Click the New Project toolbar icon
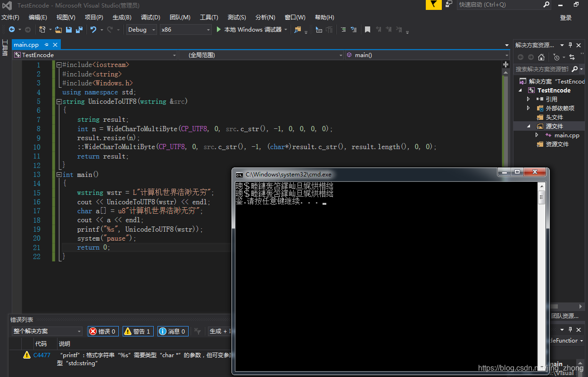Viewport: 588px width, 377px height. (42, 29)
